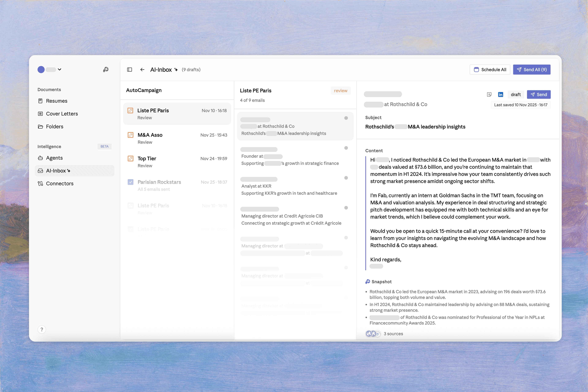Click the Send All (9) button
The height and width of the screenshot is (392, 588).
tap(531, 70)
